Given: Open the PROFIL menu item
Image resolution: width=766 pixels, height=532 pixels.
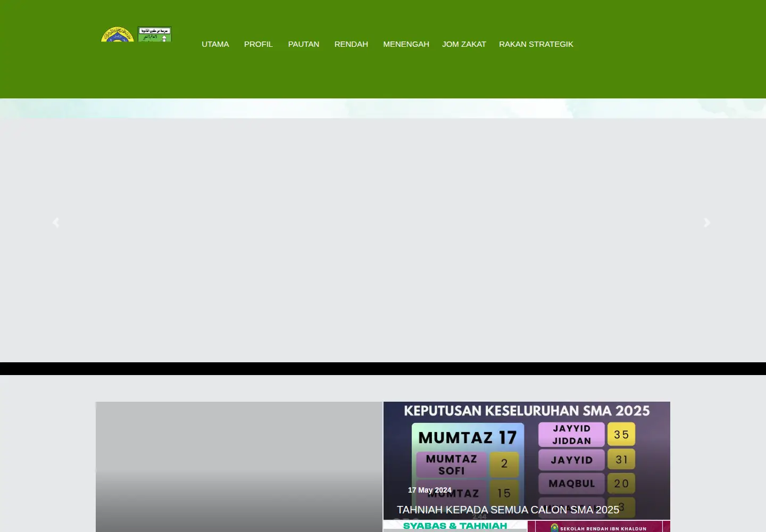Looking at the screenshot, I should 259,44.
